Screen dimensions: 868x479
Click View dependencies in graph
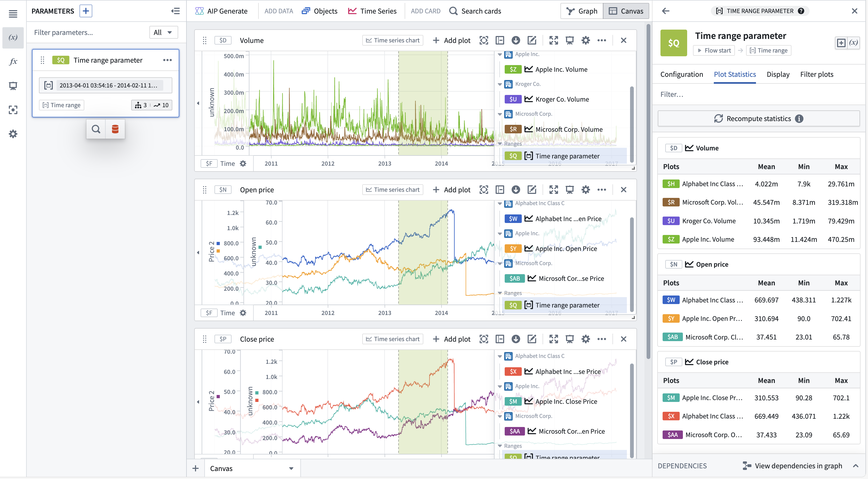pyautogui.click(x=792, y=466)
